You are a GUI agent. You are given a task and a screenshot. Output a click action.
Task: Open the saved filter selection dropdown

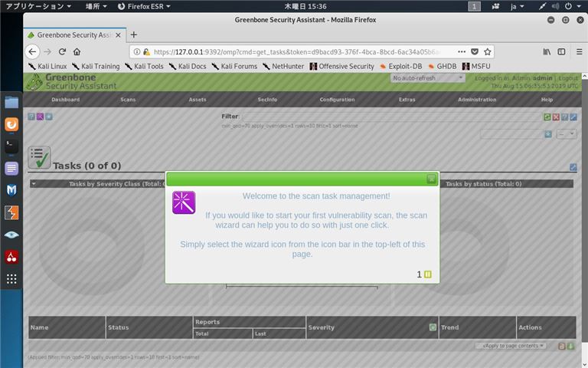point(567,133)
